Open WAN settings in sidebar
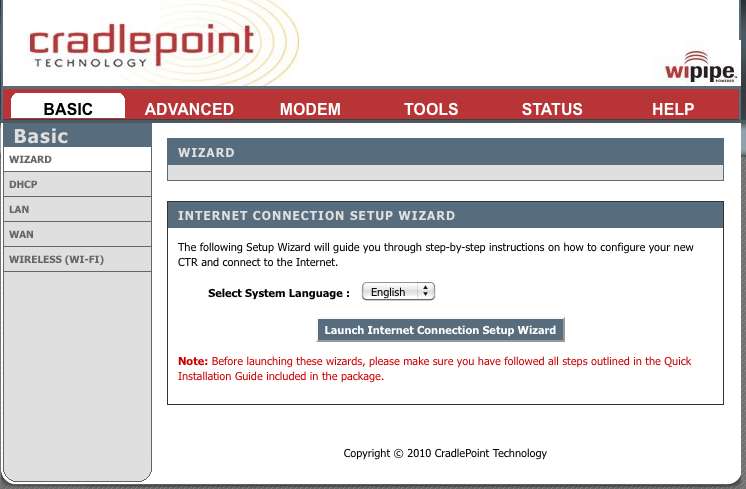This screenshot has width=746, height=489. pos(78,235)
